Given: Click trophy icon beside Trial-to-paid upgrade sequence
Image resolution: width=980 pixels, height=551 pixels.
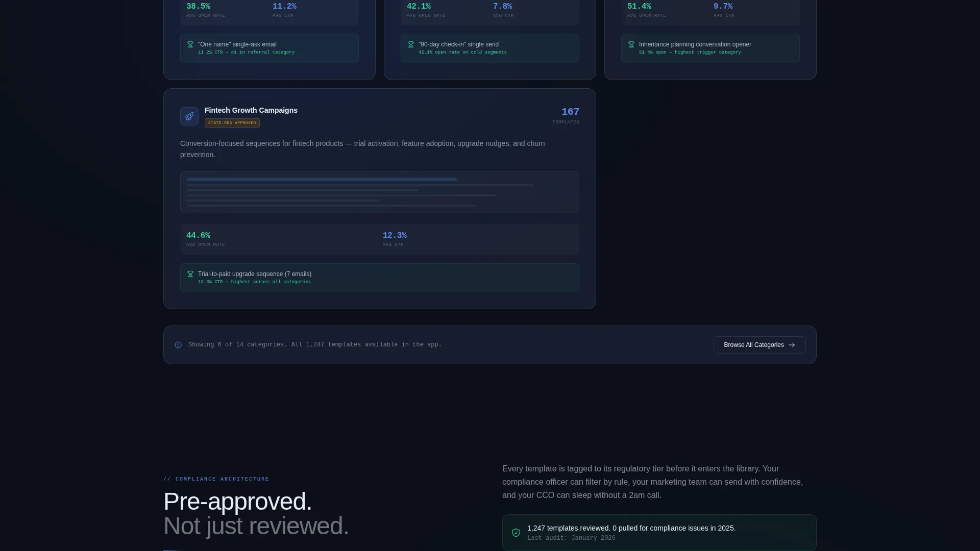Looking at the screenshot, I should coord(190,274).
